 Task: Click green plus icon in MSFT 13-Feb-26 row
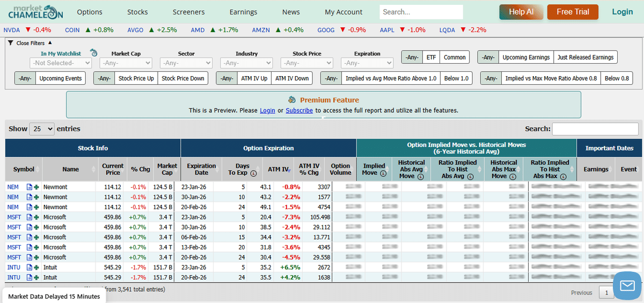click(36, 247)
